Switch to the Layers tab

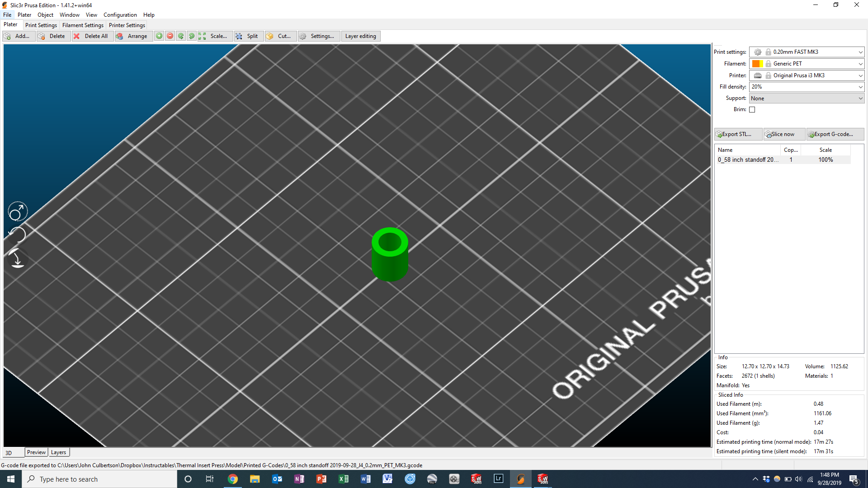(58, 452)
